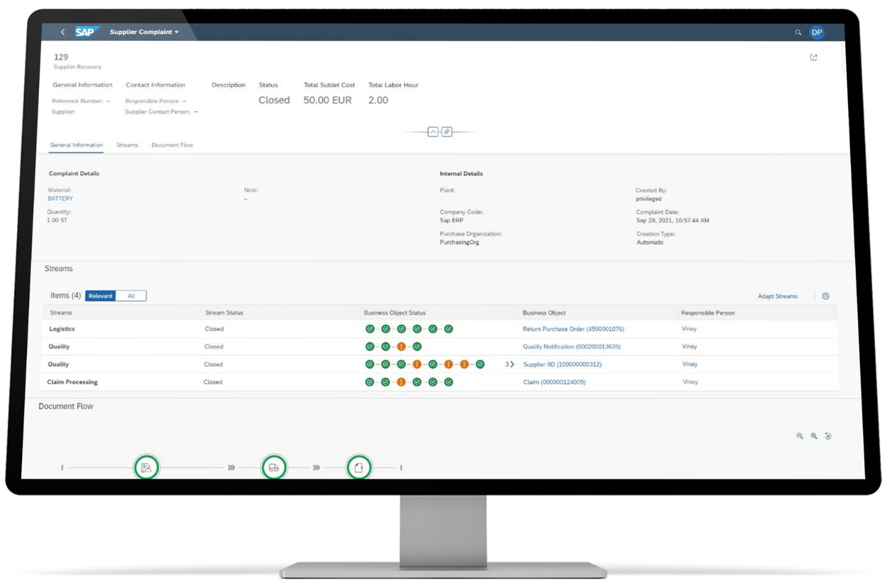The image size is (882, 588).
Task: Click the orange warning step in Claim Processing
Action: tap(401, 382)
